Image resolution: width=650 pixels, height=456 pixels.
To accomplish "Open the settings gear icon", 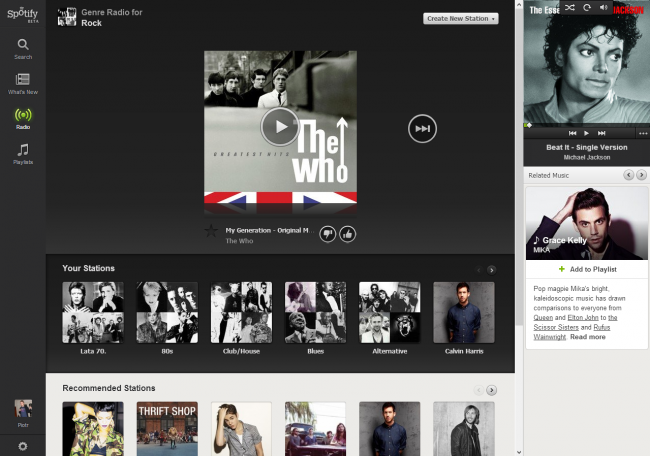I will [x=23, y=446].
